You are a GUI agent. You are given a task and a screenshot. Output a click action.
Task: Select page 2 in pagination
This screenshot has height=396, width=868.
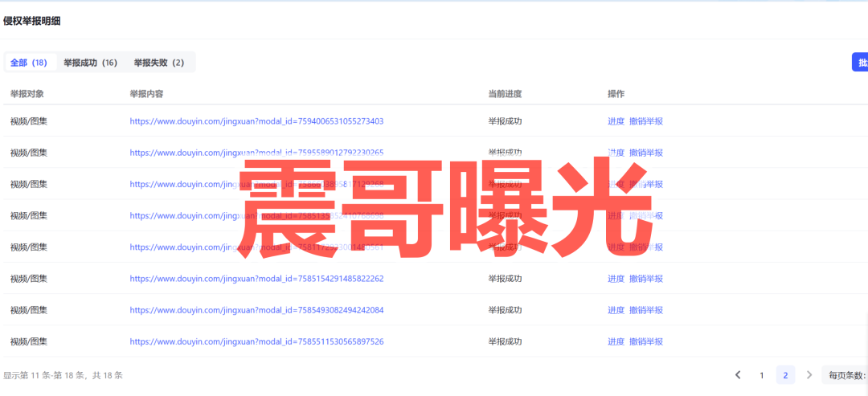[x=785, y=375]
